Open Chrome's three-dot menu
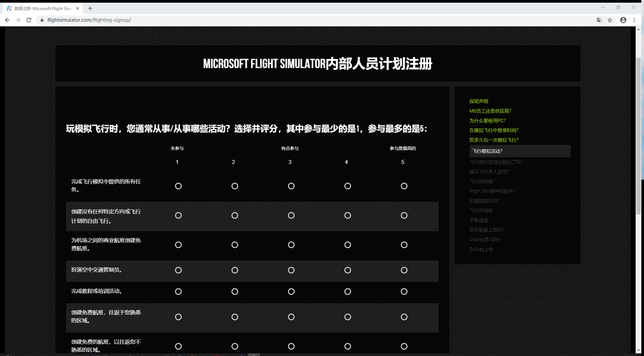 [634, 20]
